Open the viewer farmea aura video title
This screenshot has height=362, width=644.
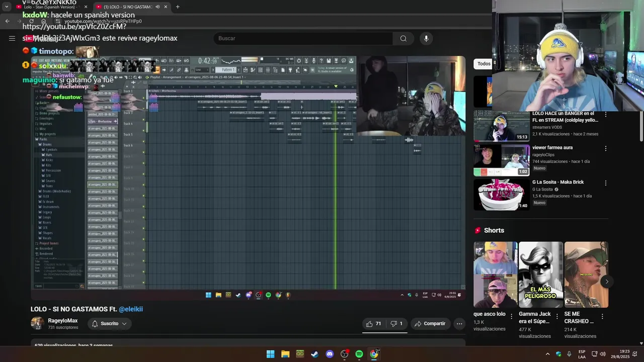point(552,148)
